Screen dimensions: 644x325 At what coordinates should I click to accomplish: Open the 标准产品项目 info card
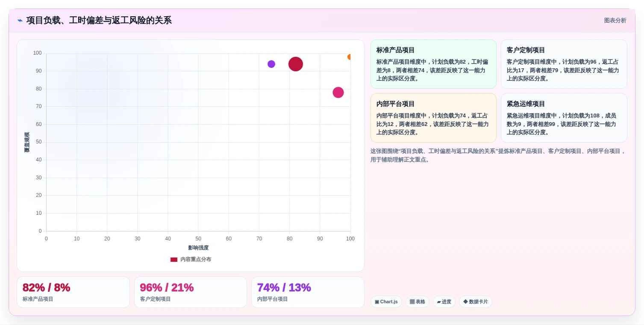[433, 64]
